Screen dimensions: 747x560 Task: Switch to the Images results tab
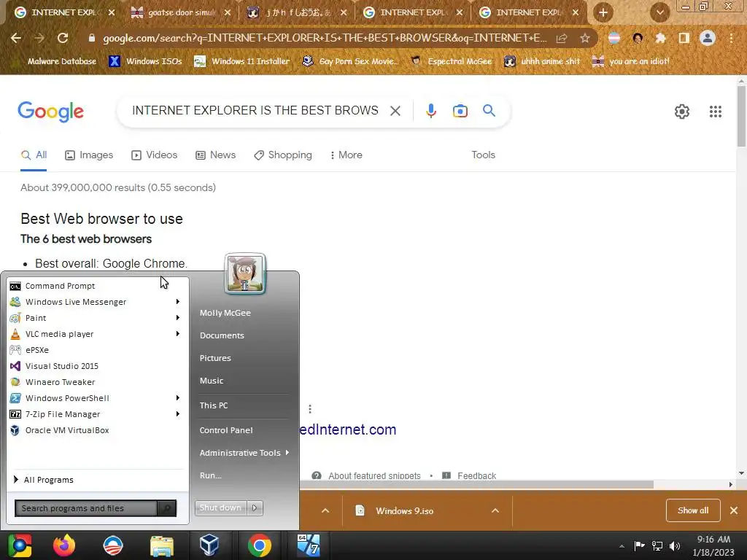click(x=89, y=155)
